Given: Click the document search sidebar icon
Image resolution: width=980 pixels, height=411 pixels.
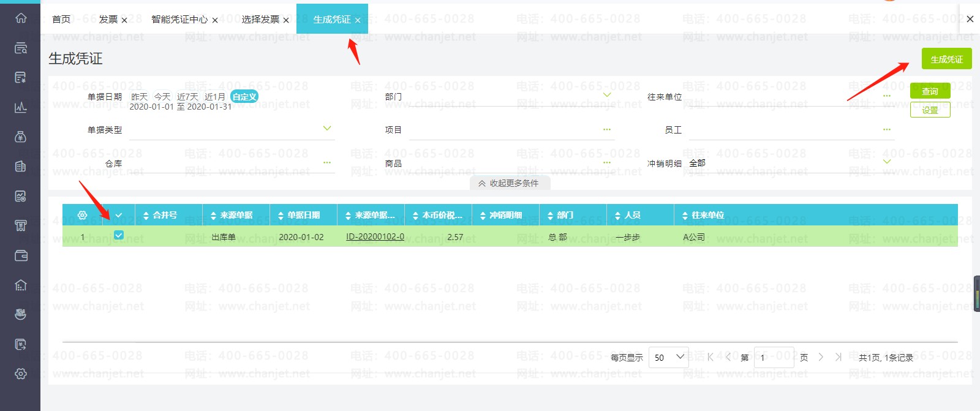Looking at the screenshot, I should click(21, 48).
